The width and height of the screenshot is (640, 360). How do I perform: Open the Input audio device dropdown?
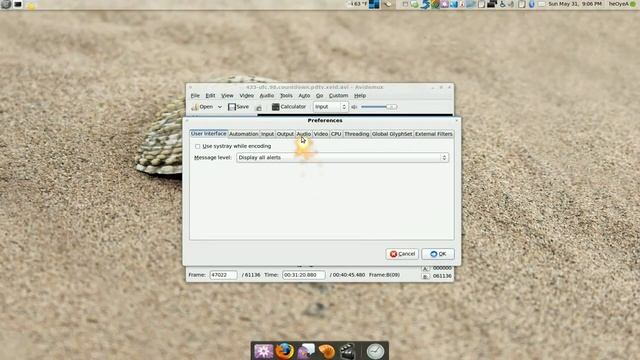point(330,107)
